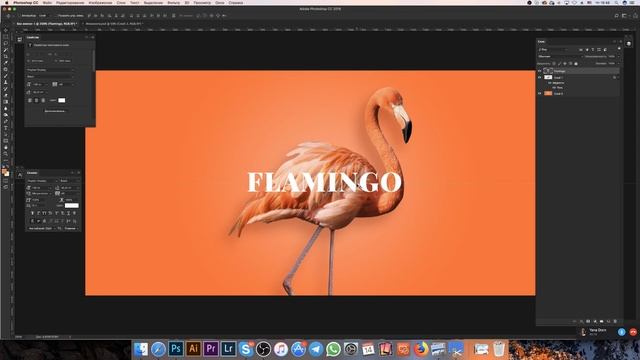Open the text color swatch in Character panel

coord(72,205)
